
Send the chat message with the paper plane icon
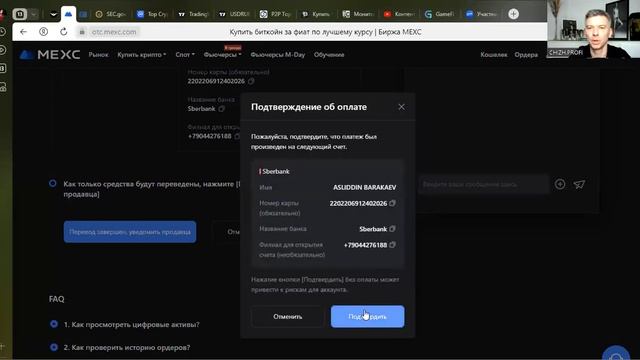coord(579,184)
